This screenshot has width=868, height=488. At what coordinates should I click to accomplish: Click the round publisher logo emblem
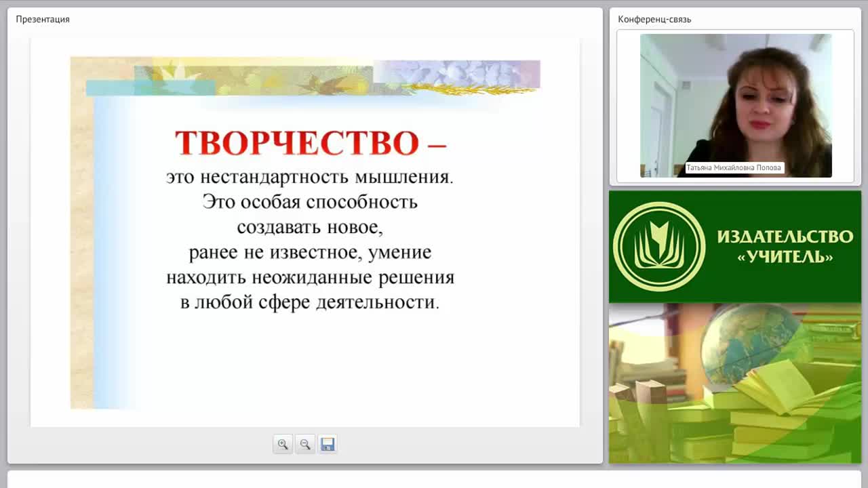click(659, 247)
